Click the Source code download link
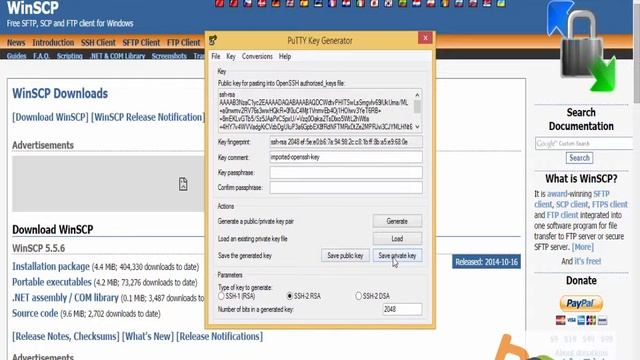Viewport: 640px width, 360px height. point(35,313)
